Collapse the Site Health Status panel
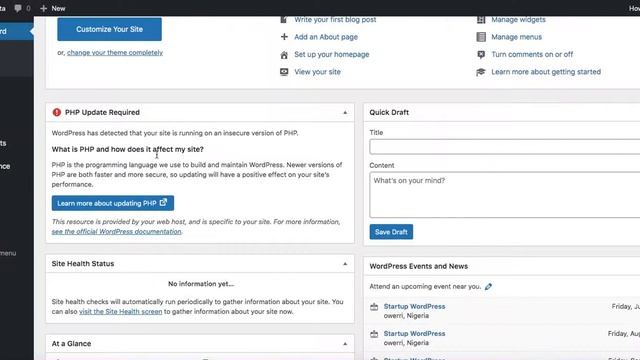This screenshot has width=640, height=360. coord(345,264)
